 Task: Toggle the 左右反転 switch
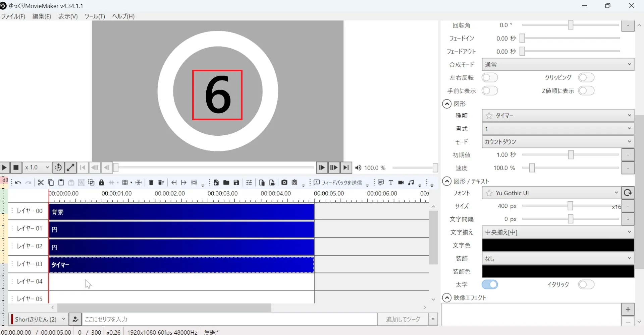coord(490,78)
